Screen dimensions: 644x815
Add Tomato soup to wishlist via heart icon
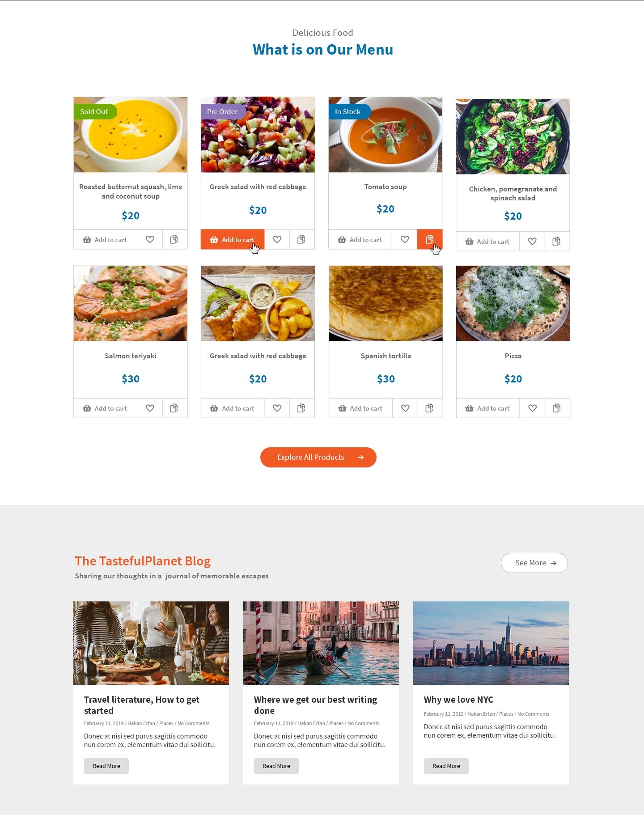tap(405, 239)
